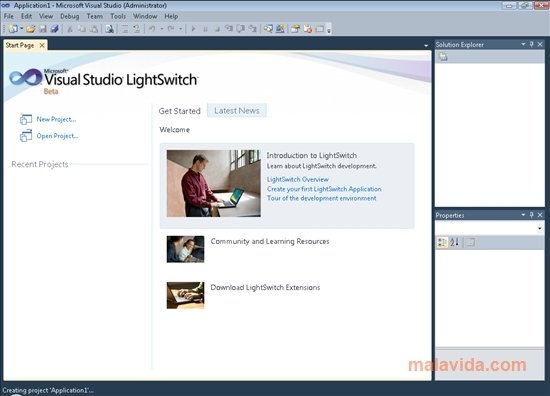Click the New Project... link

coord(56,119)
